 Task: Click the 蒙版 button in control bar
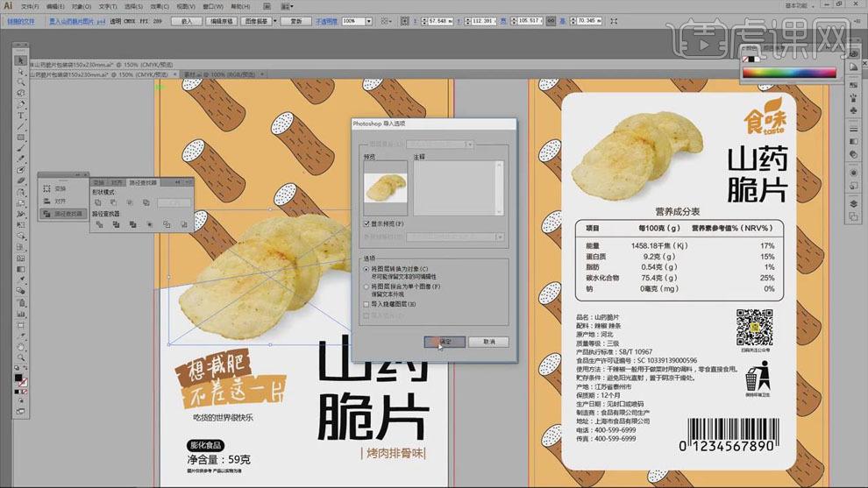pyautogui.click(x=296, y=21)
